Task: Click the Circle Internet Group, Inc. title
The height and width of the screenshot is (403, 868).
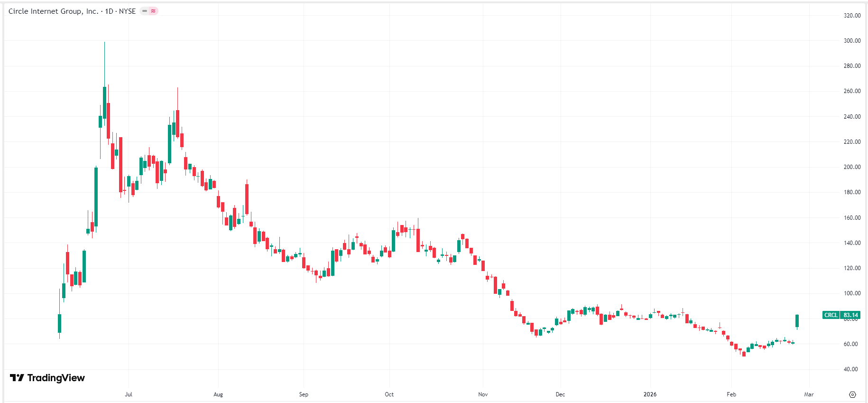Action: [53, 11]
